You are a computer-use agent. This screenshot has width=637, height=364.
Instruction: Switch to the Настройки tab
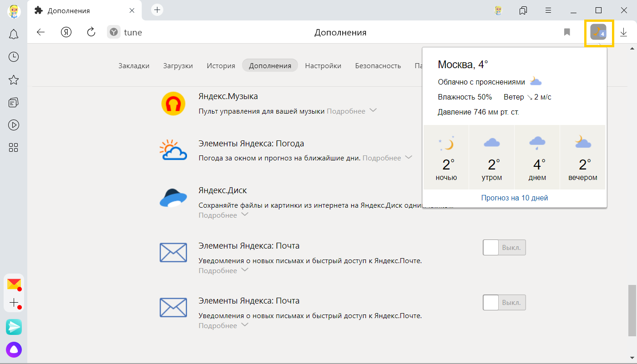coord(323,65)
